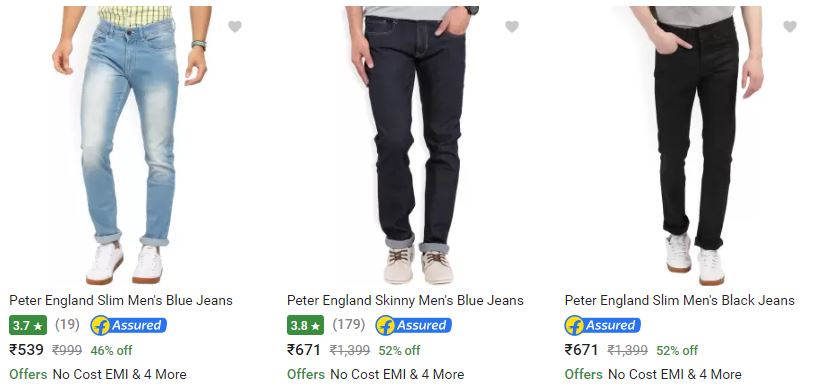Open Peter England Skinny Men's Blue Jeans

(x=405, y=300)
